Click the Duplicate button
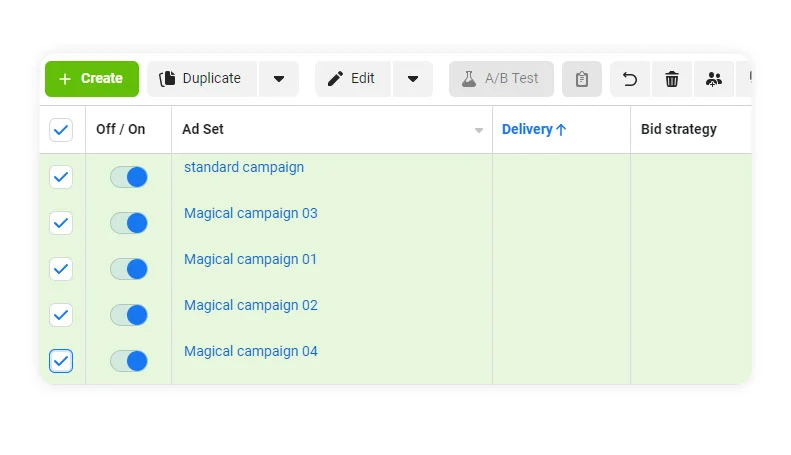The width and height of the screenshot is (791, 455). coord(202,79)
